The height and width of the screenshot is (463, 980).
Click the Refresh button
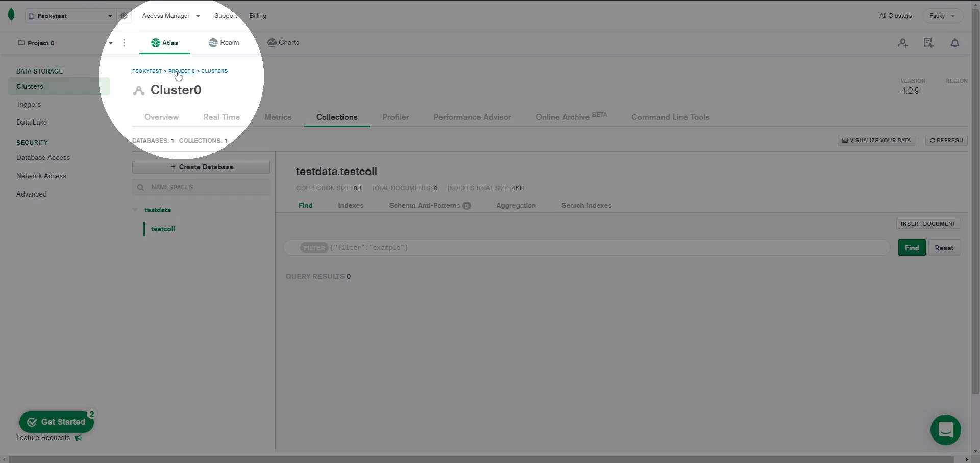point(946,140)
